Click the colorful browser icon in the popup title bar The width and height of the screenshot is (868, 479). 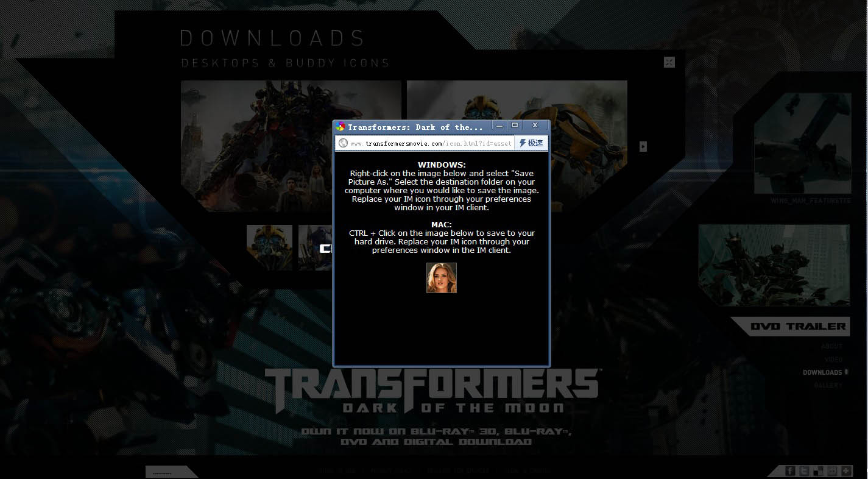pos(340,127)
